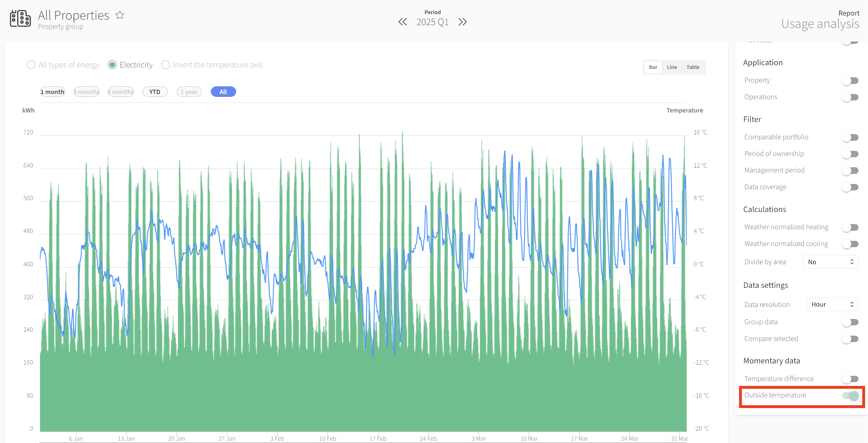The image size is (868, 443).
Task: Select the Electricity radio button
Action: (x=112, y=65)
